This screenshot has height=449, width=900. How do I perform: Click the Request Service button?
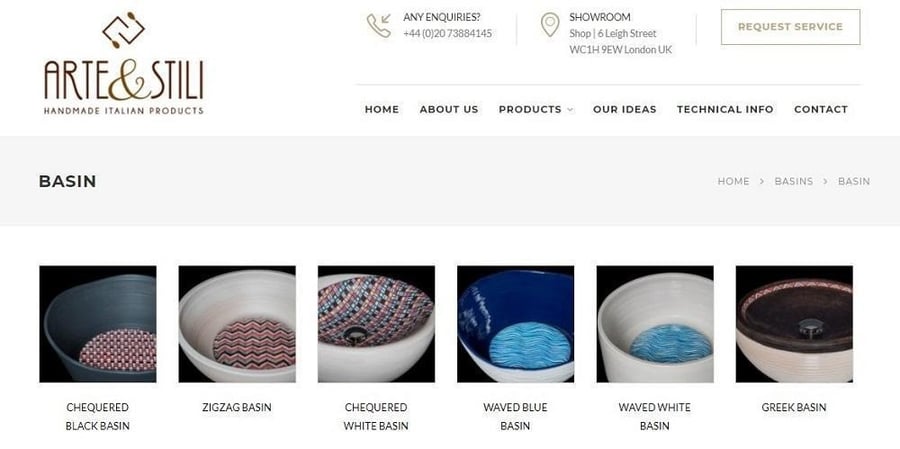point(790,27)
